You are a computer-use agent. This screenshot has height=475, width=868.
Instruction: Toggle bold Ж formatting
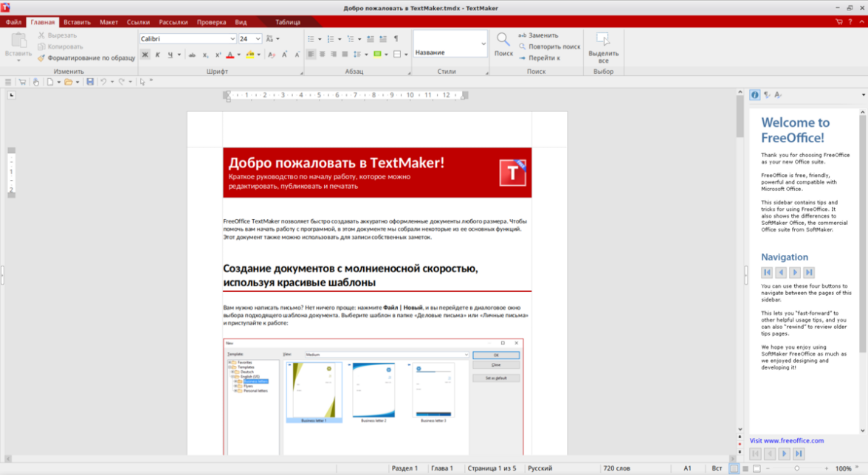[145, 55]
